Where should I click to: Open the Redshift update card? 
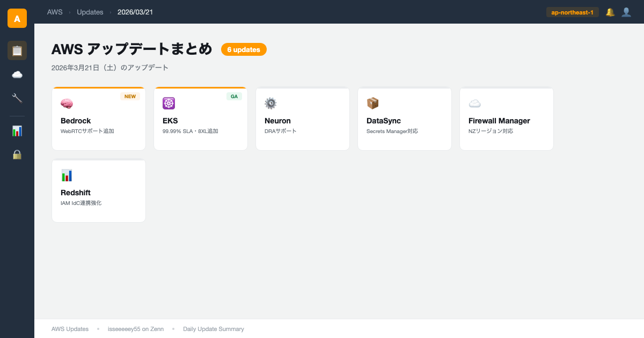coord(99,191)
